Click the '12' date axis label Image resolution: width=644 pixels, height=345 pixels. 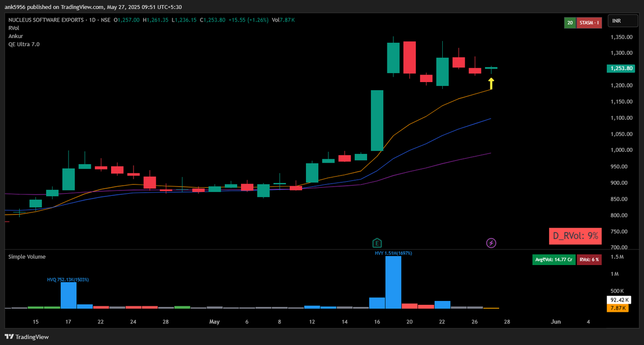click(312, 322)
